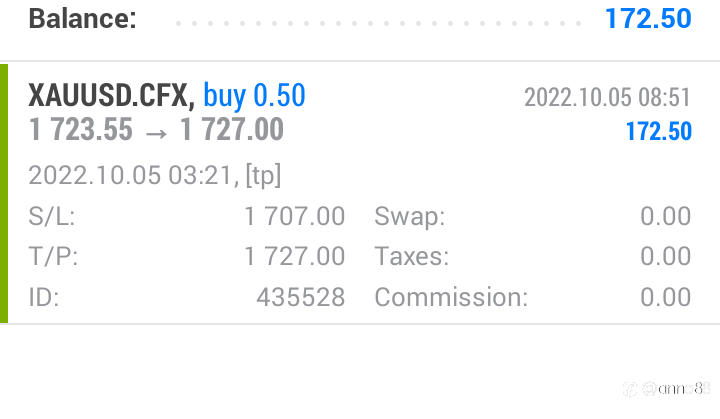The height and width of the screenshot is (419, 720).
Task: Click the Swap value 0.00
Action: click(665, 216)
